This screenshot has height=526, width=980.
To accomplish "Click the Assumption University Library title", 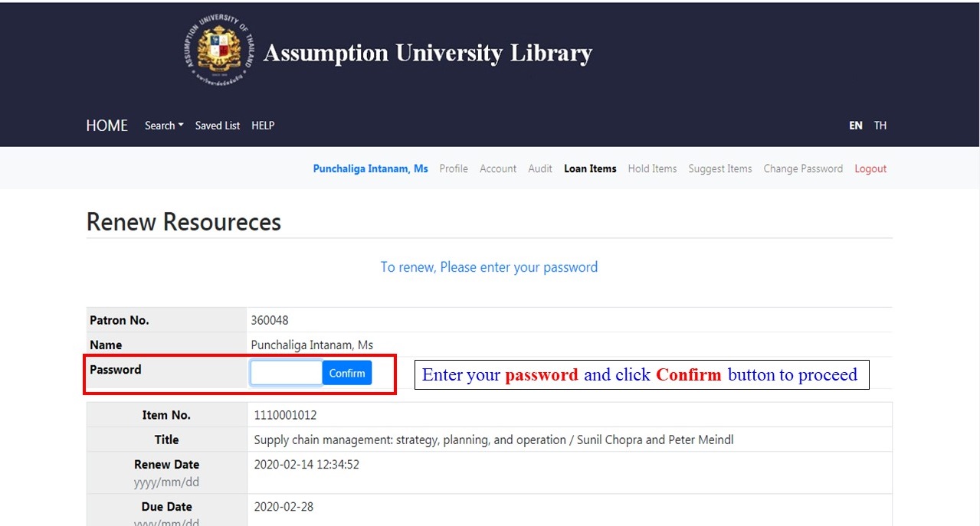I will click(x=428, y=53).
